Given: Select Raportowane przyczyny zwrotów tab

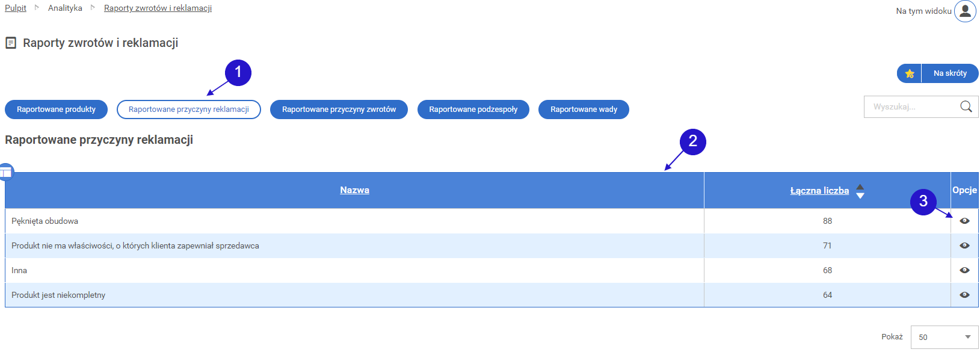Looking at the screenshot, I should click(339, 110).
